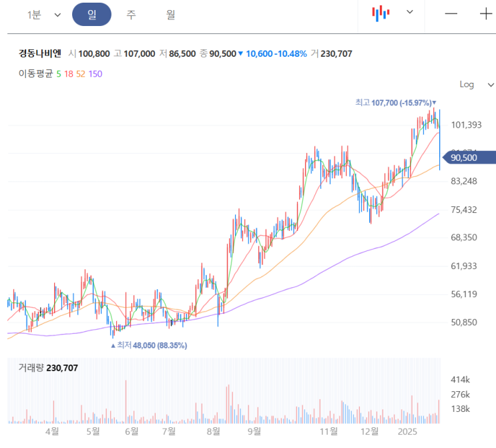Click the closing price 90,500 header value
Image resolution: width=496 pixels, height=448 pixels.
(x=223, y=54)
